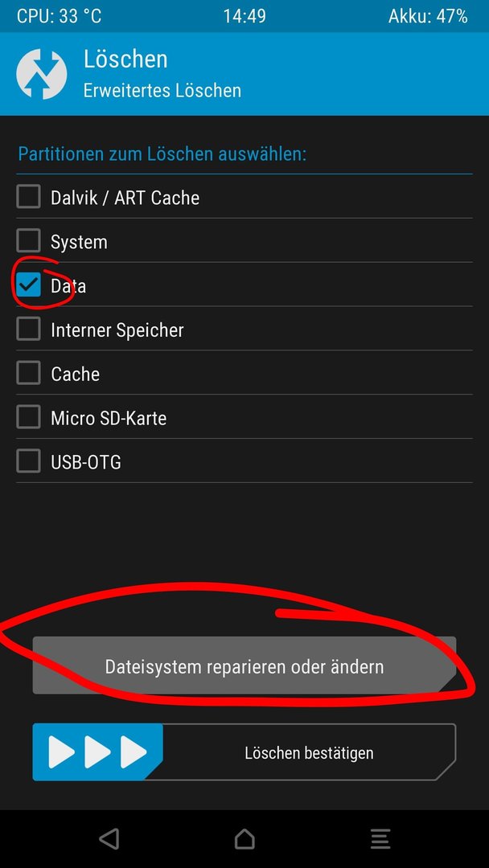Select the Interner Speicher checkbox
The width and height of the screenshot is (489, 868).
tap(28, 329)
